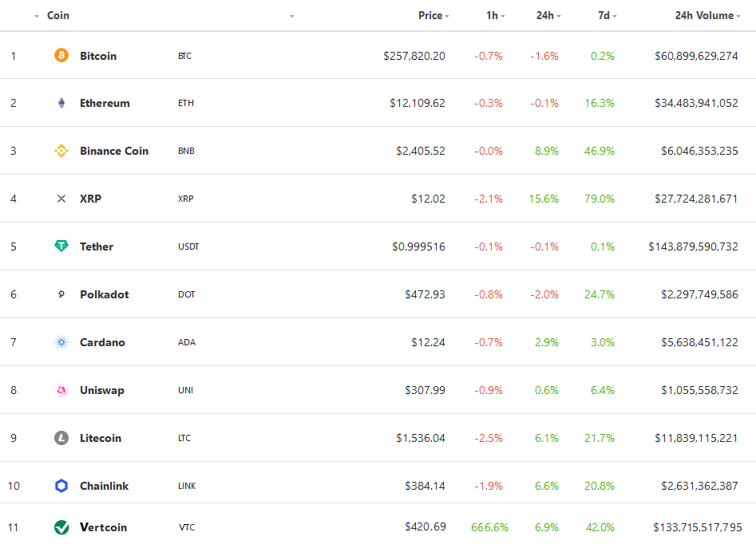This screenshot has height=544, width=756.
Task: Click Chainlink price $384.14
Action: point(425,486)
